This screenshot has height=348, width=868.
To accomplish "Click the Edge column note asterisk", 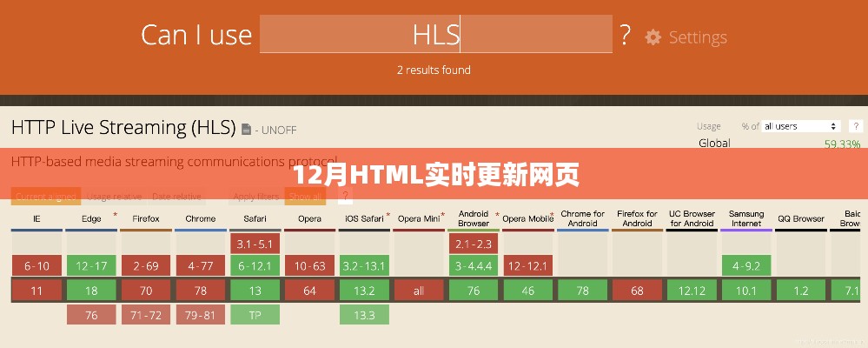I will [x=116, y=214].
